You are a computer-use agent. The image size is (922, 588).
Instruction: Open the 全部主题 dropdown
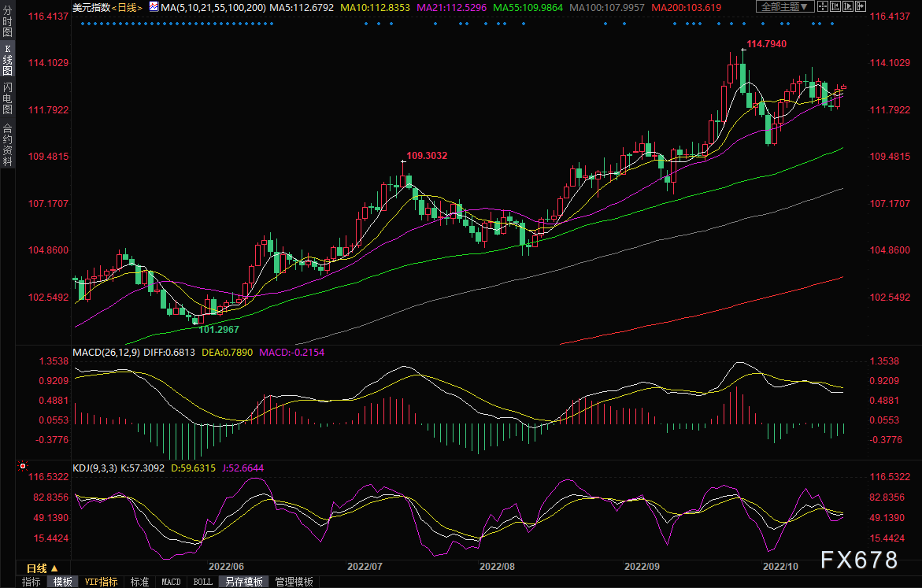[783, 7]
